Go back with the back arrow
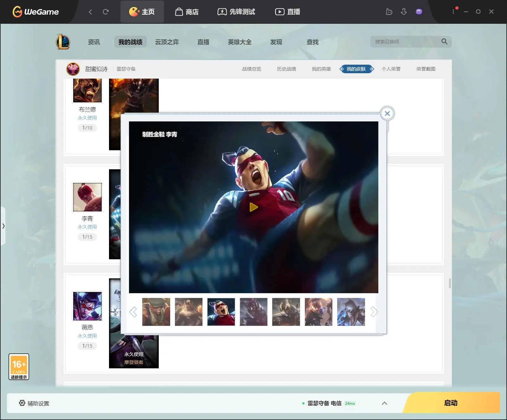The image size is (507, 420). click(x=90, y=12)
